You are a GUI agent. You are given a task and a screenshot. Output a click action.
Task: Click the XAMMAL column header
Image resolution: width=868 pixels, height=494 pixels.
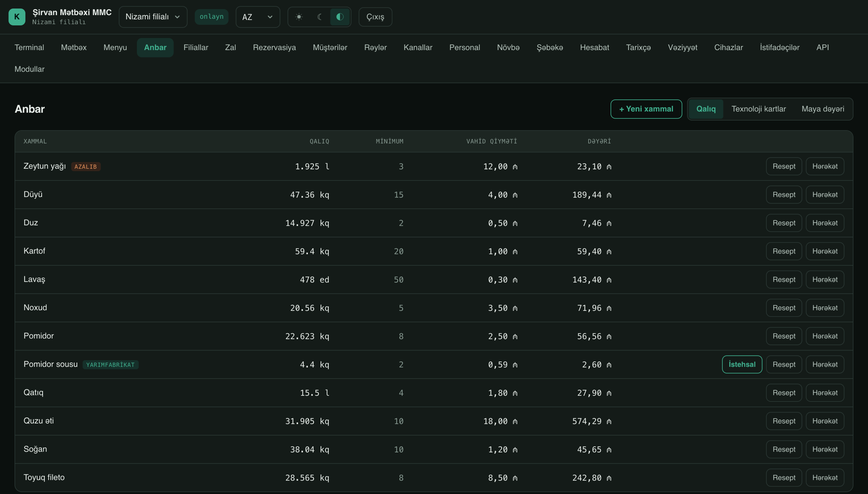tap(35, 141)
